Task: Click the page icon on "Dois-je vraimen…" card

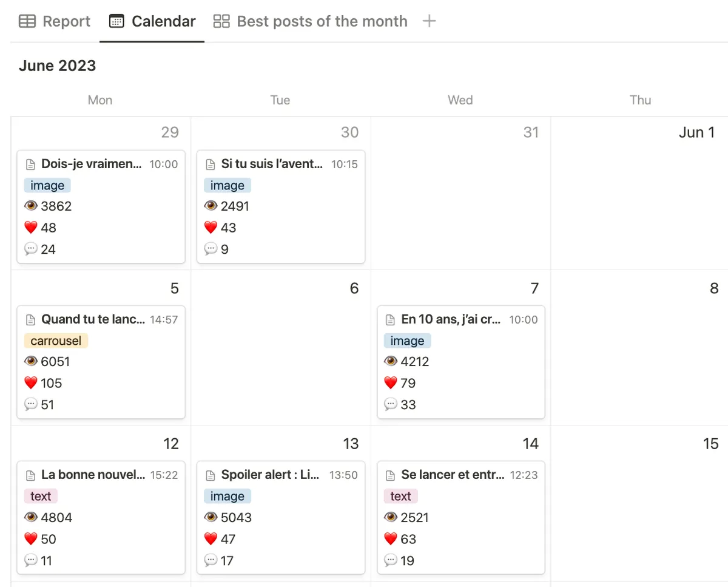Action: click(30, 163)
